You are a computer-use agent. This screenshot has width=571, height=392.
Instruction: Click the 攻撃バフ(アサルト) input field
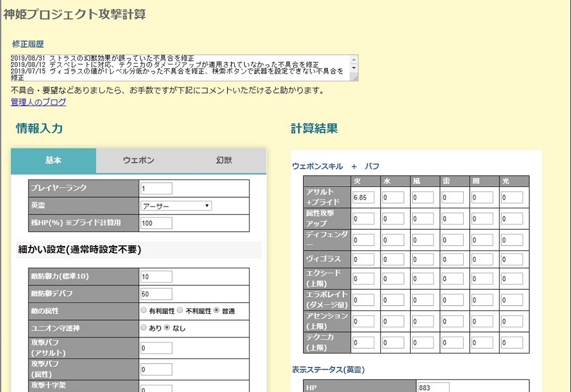pos(156,348)
